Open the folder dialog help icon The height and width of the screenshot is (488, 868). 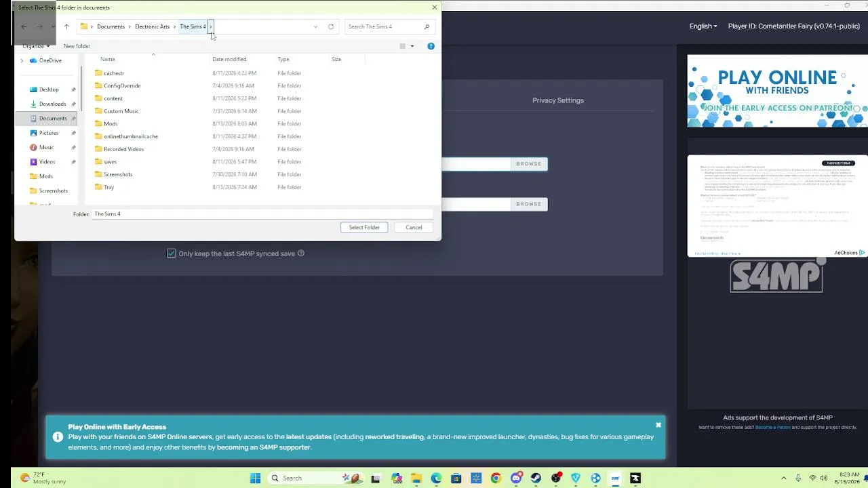pos(431,46)
